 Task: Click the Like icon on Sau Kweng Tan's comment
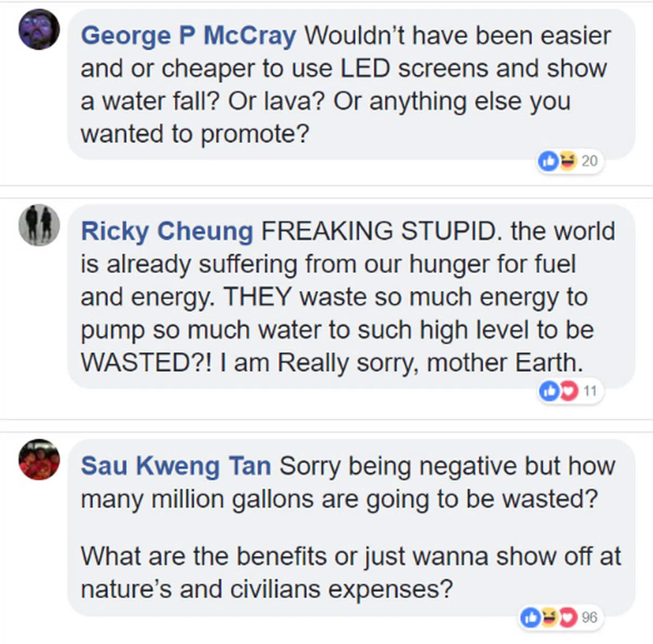pyautogui.click(x=530, y=617)
